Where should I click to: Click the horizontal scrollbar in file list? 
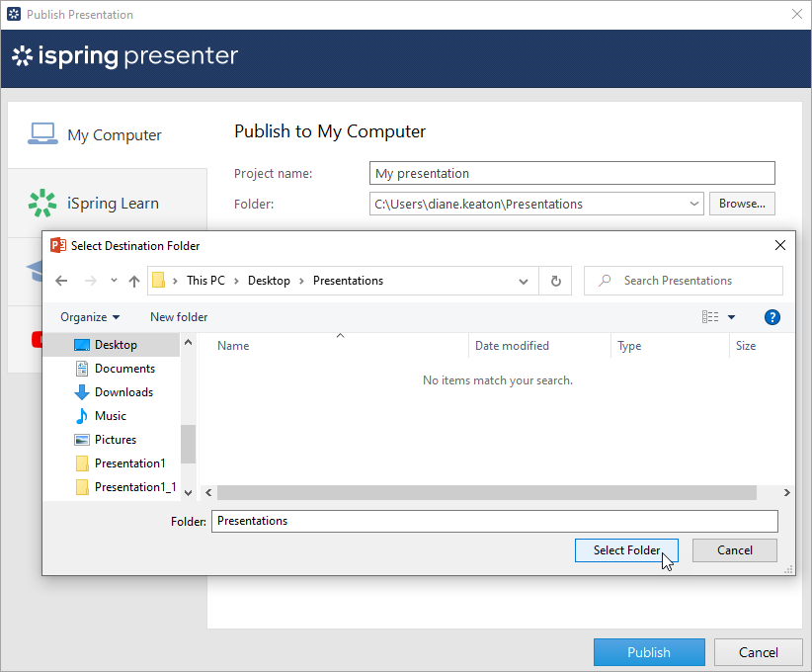tap(486, 492)
